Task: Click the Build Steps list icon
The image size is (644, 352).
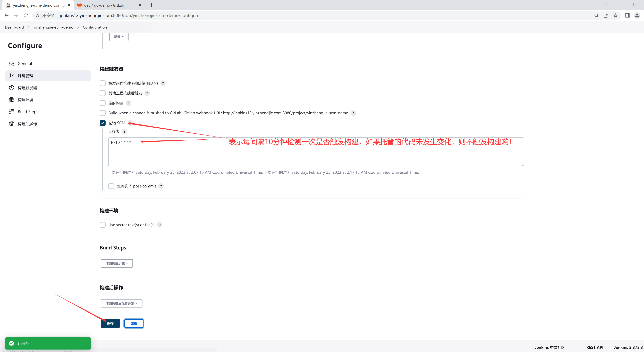Action: coord(12,112)
